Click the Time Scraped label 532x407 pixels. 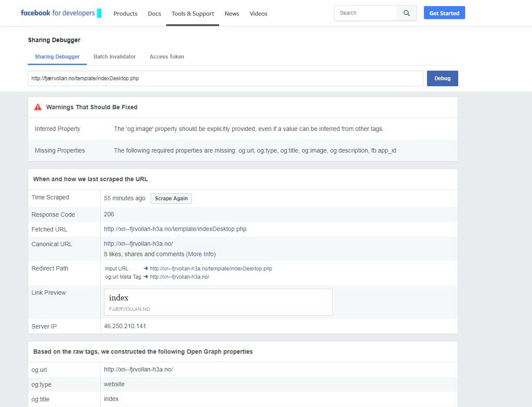pos(50,197)
